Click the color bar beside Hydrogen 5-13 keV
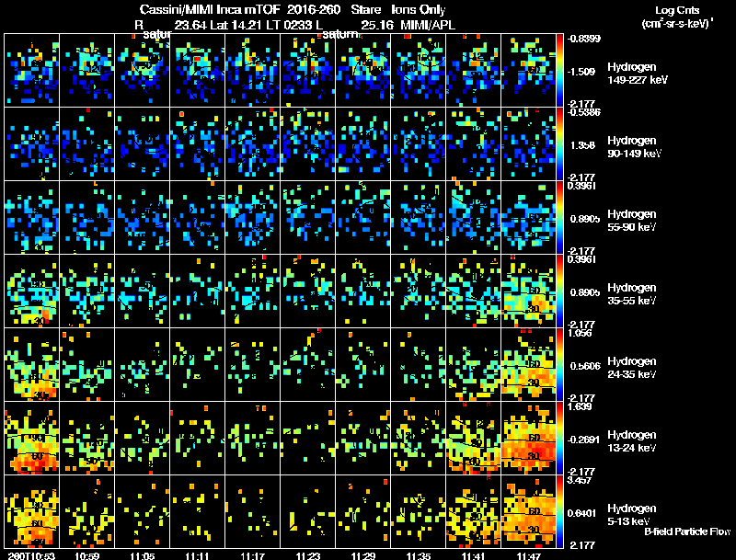The image size is (736, 560). point(559,511)
